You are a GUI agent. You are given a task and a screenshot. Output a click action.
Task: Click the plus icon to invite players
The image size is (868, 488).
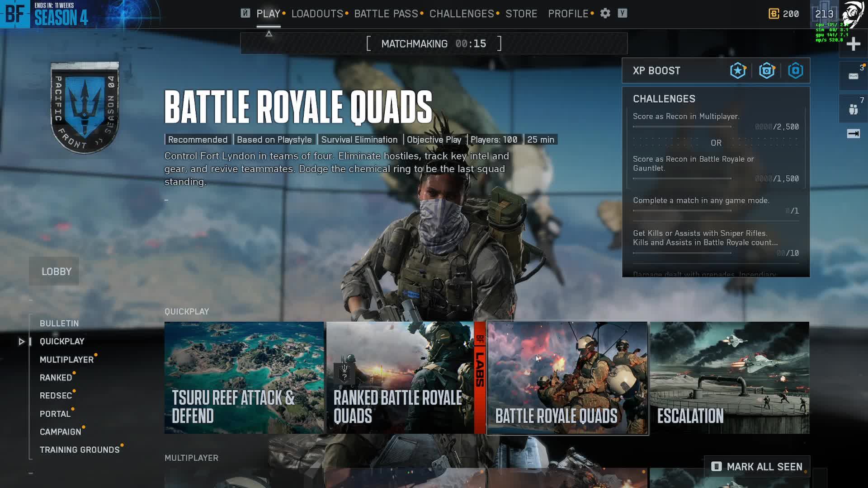[x=854, y=44]
